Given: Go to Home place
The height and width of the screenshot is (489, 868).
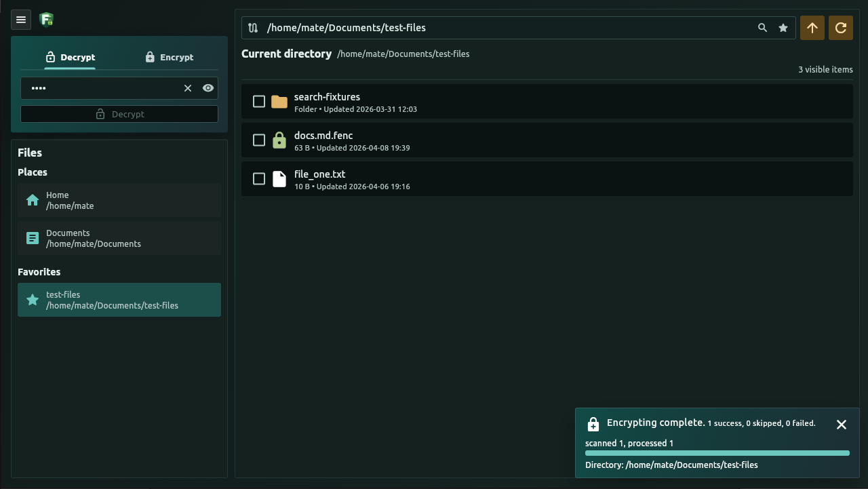Looking at the screenshot, I should point(119,200).
